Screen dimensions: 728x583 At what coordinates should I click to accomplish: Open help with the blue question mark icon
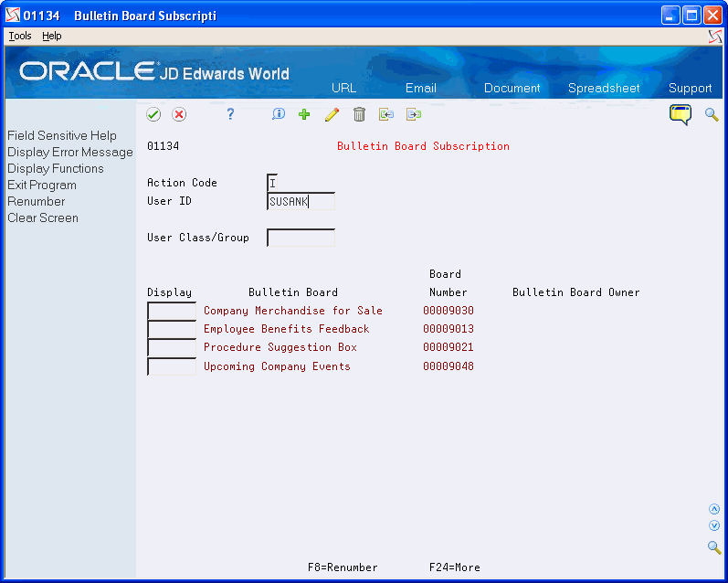(x=230, y=114)
